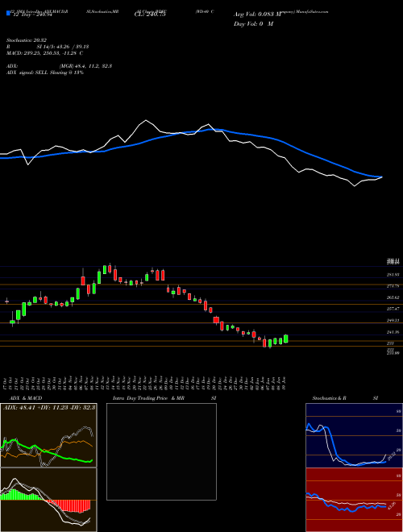The image size is (403, 532).
Task: Click the empty intraday trading price panel
Action: point(161,451)
